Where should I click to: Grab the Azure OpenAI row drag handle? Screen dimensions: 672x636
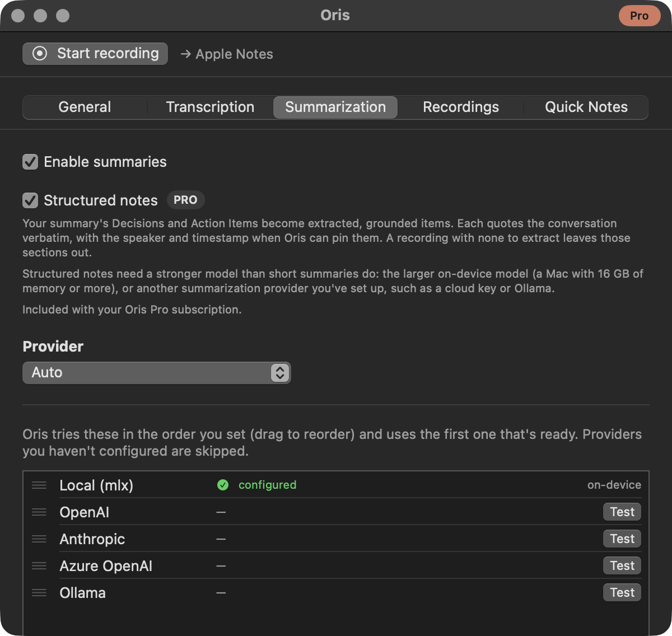pos(39,565)
